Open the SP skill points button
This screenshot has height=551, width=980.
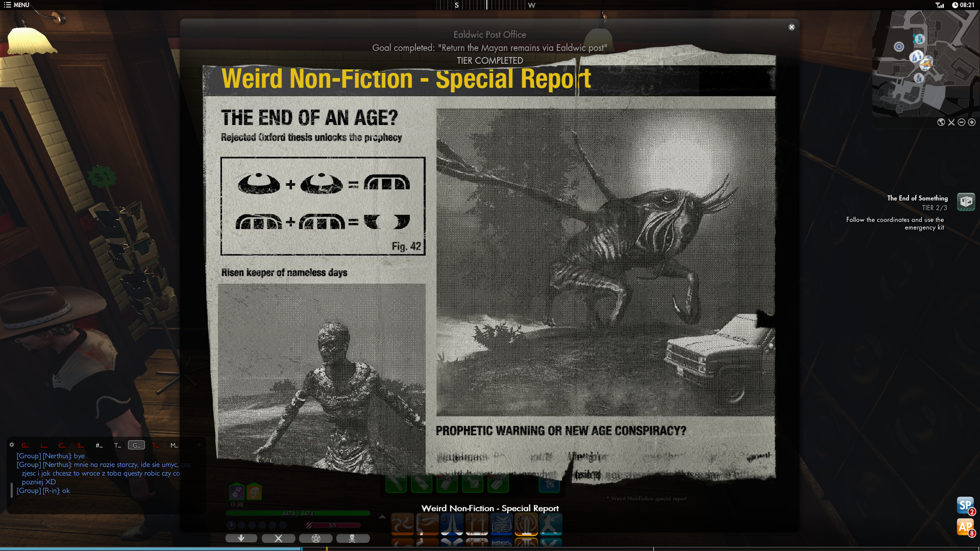pyautogui.click(x=965, y=506)
